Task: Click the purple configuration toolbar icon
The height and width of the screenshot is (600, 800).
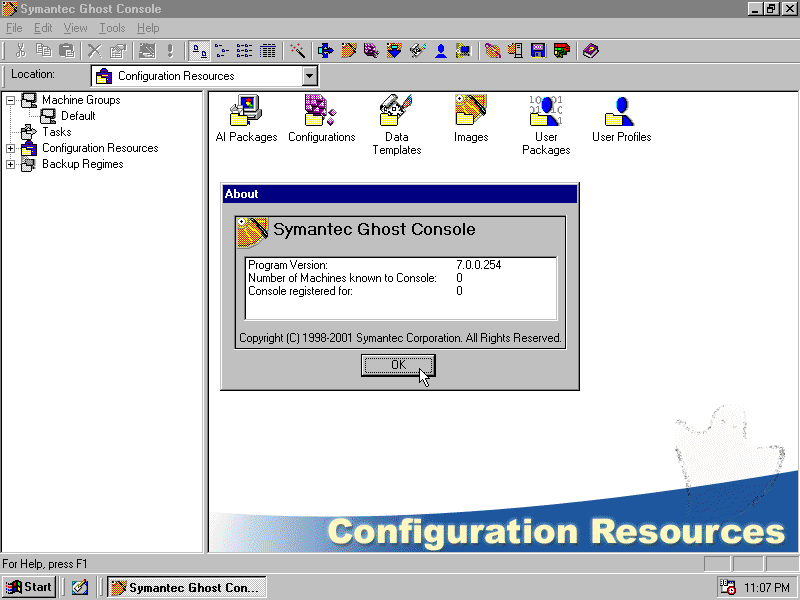Action: coord(371,51)
